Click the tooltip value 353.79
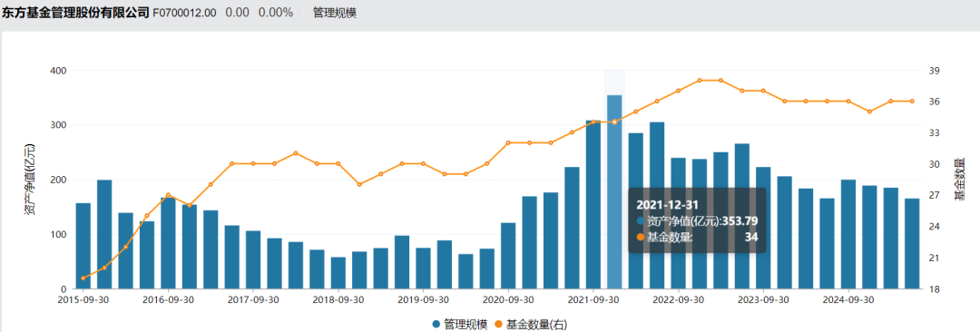 (740, 220)
